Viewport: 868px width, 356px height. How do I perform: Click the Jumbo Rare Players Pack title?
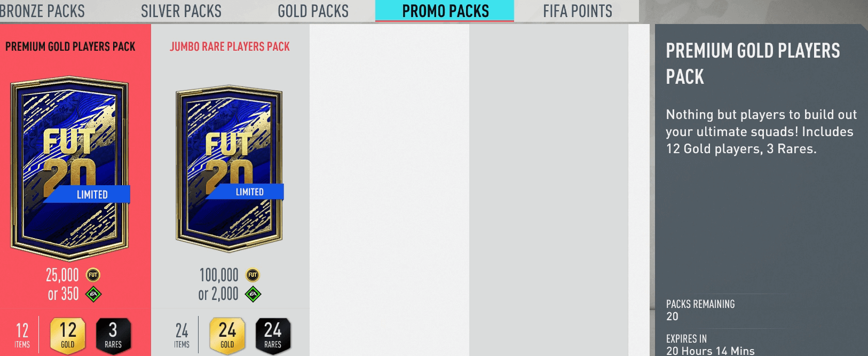[230, 46]
